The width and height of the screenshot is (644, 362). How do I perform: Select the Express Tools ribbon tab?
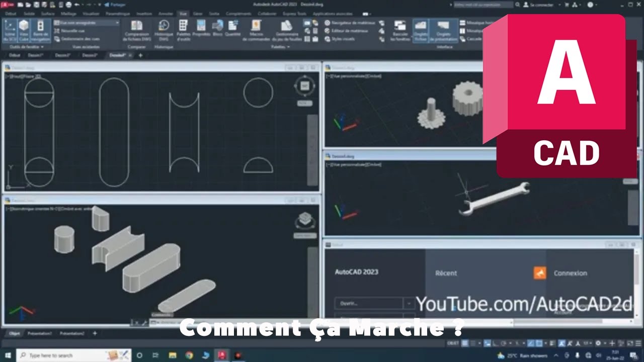coord(295,14)
